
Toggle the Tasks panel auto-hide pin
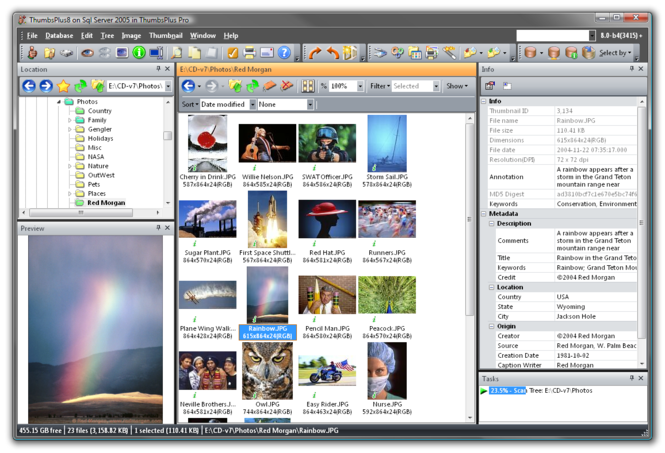point(631,378)
